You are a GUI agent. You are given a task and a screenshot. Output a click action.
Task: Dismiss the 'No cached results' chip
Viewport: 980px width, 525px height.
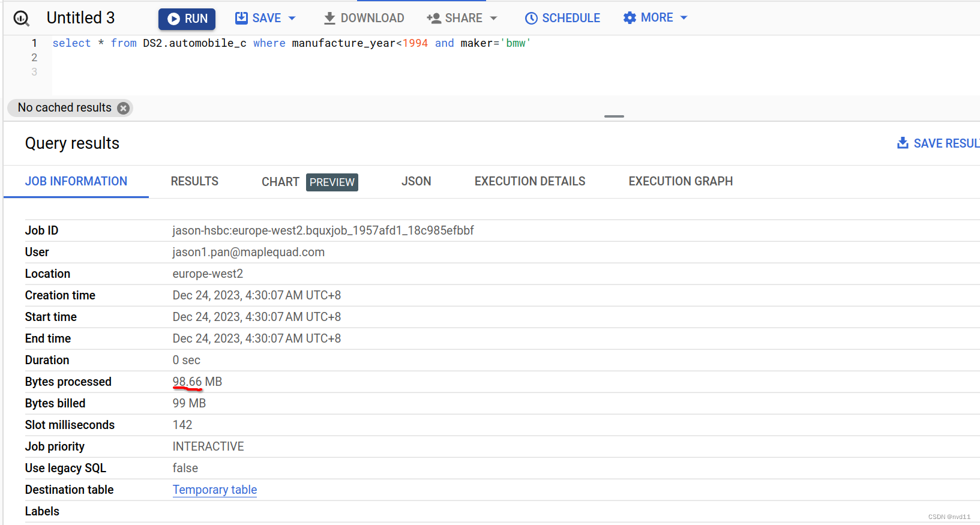(124, 108)
